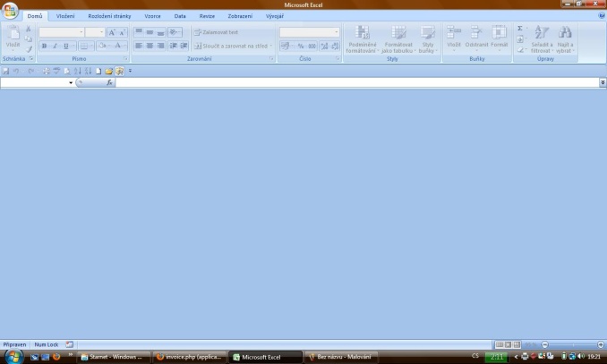Switch to the Vzorce tab
This screenshot has width=607, height=364.
tap(152, 16)
